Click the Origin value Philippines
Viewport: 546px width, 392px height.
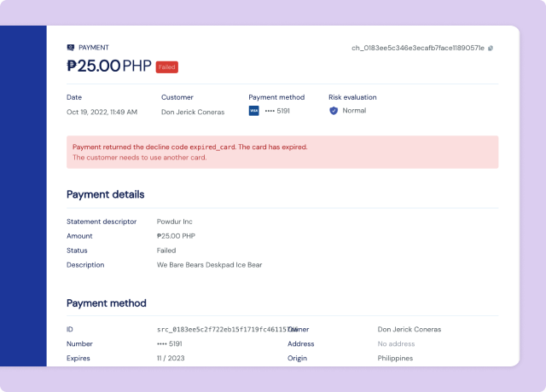[x=395, y=358]
